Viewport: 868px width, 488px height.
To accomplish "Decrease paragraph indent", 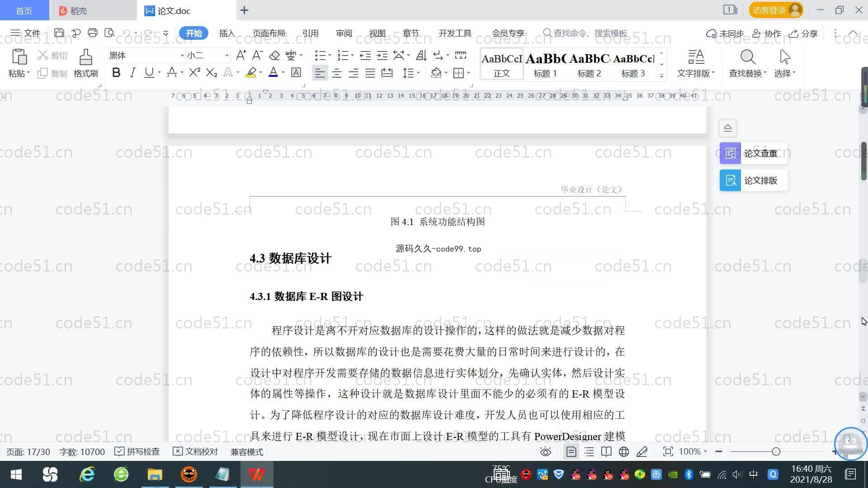I will point(365,55).
